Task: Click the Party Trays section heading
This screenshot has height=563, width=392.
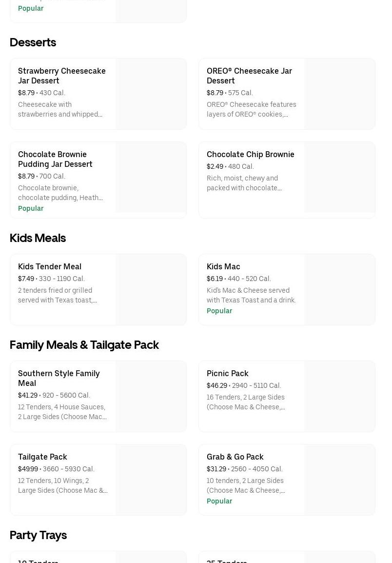Action: (38, 535)
